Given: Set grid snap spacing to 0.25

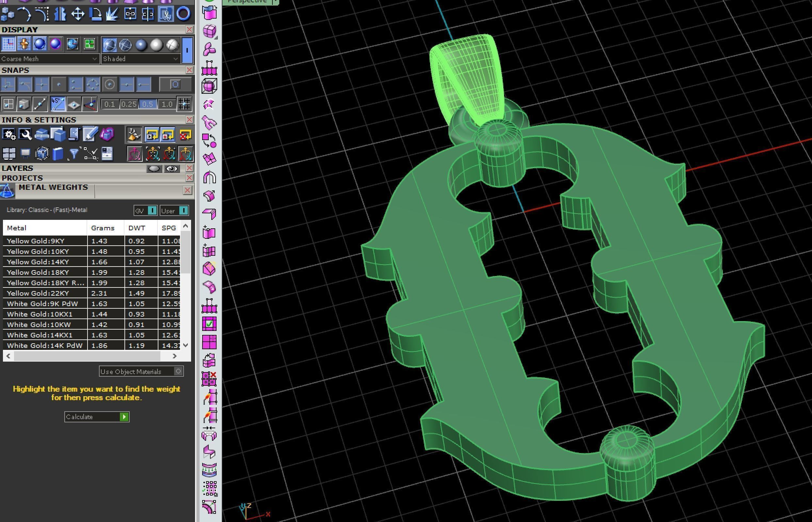Looking at the screenshot, I should coord(129,104).
